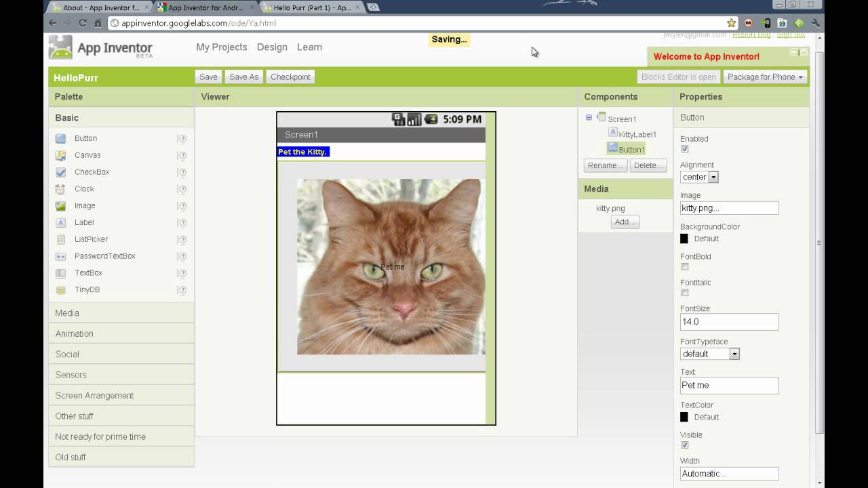This screenshot has height=488, width=868.
Task: Open Package for Phone dropdown
Action: pos(765,77)
